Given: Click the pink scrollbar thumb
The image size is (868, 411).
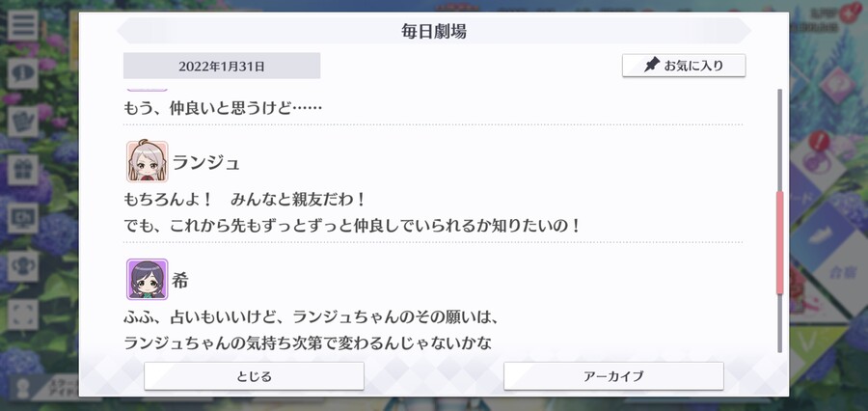Looking at the screenshot, I should tap(780, 243).
